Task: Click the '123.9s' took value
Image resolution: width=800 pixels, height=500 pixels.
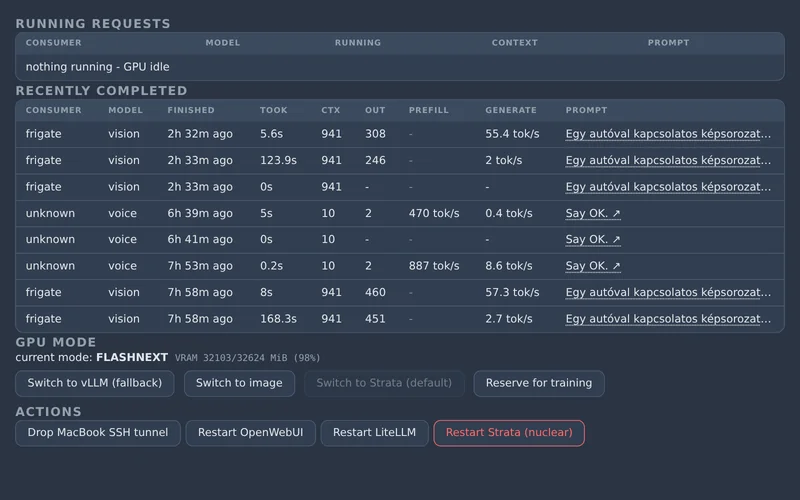Action: tap(278, 161)
